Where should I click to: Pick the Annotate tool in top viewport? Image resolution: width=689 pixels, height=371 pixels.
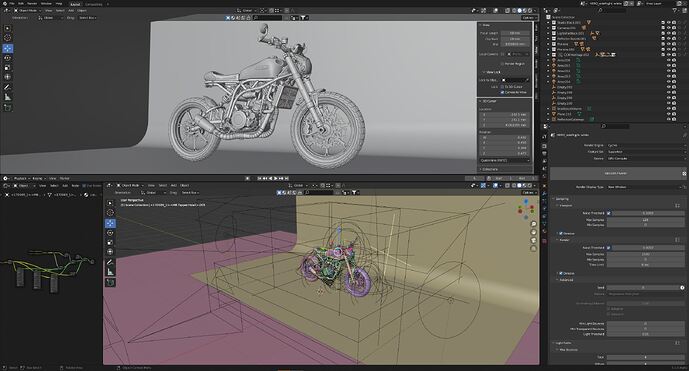coord(7,87)
